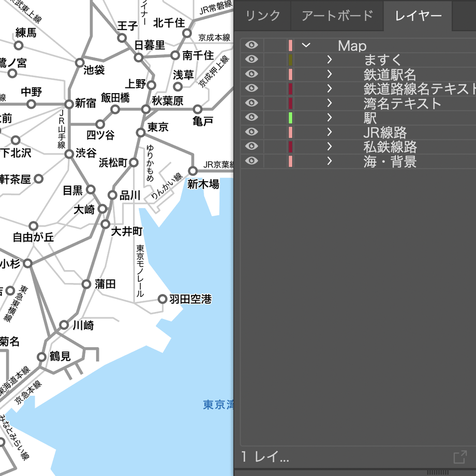Hide the 湾名テキスト layer

click(x=251, y=103)
